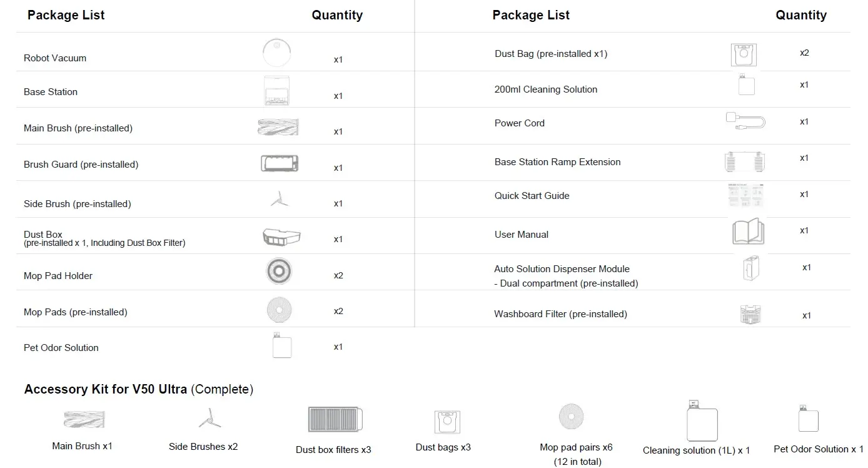Click the accessory kit Side Brushes icon
868x468 pixels.
click(x=209, y=418)
